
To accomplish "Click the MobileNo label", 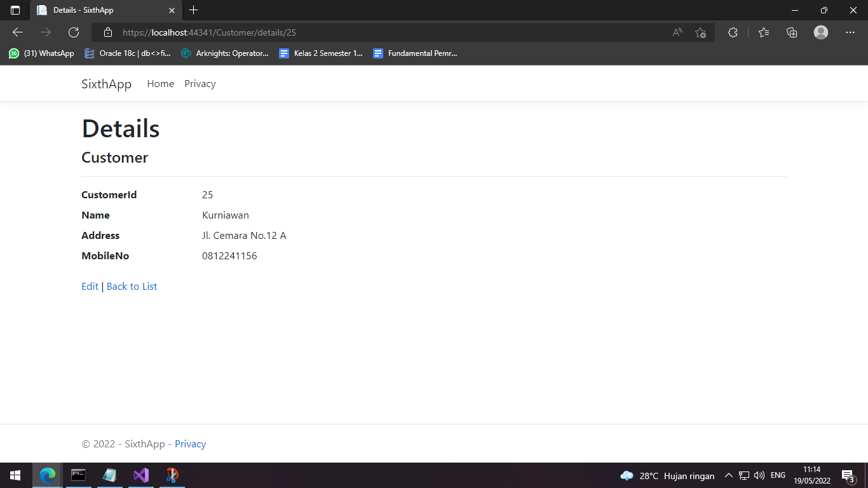I will (x=105, y=256).
